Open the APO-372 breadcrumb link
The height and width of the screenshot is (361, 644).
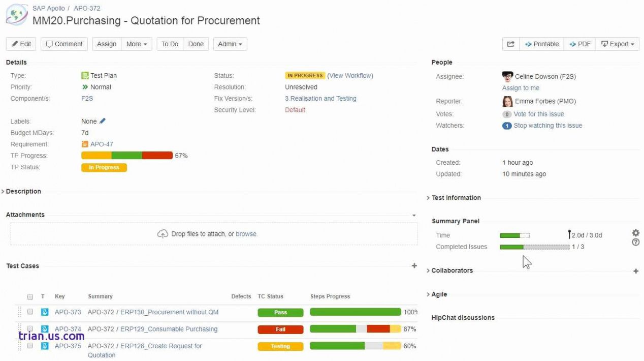click(x=87, y=8)
